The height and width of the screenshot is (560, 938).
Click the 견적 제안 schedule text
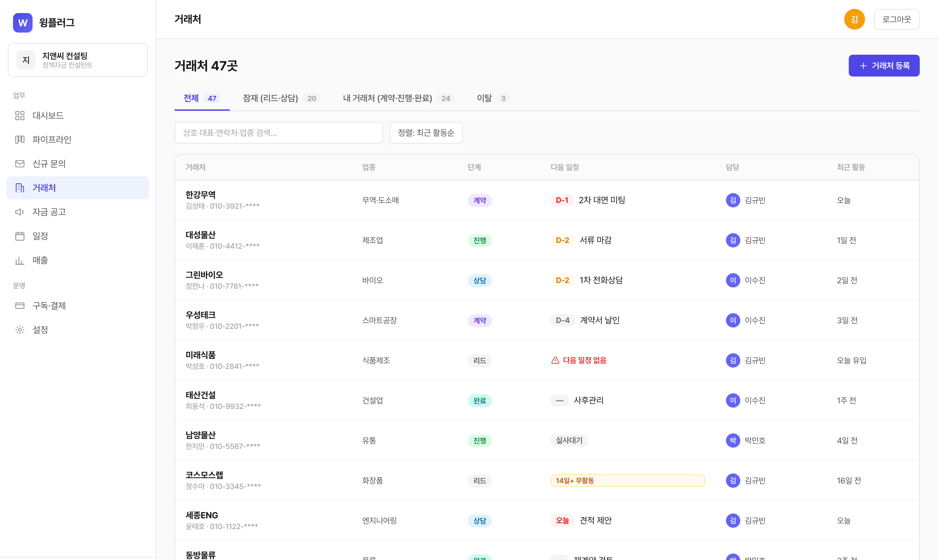[595, 520]
